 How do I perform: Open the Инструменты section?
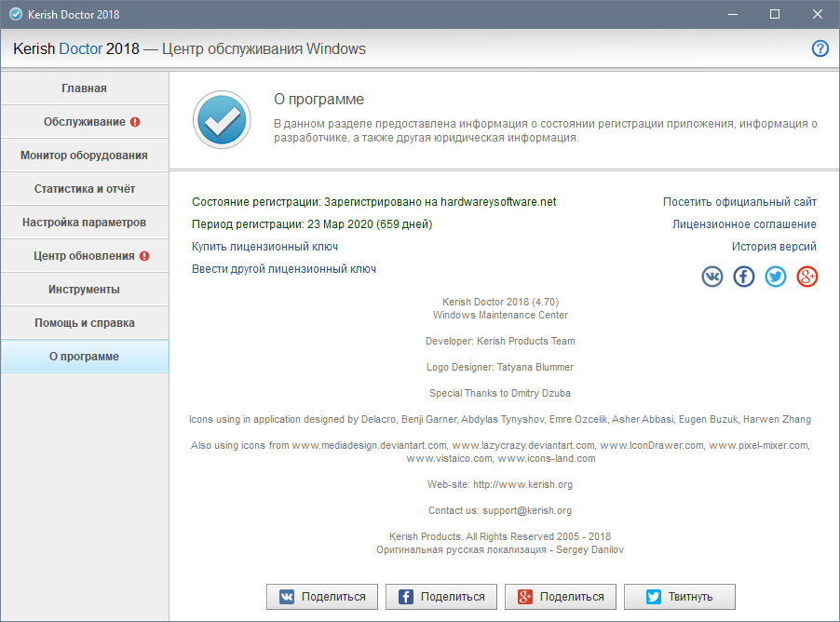(85, 290)
